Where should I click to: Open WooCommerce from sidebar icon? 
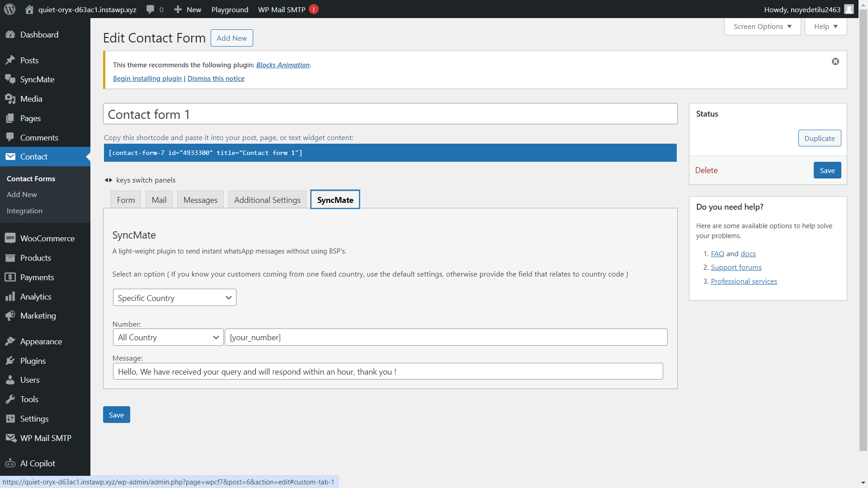point(10,238)
